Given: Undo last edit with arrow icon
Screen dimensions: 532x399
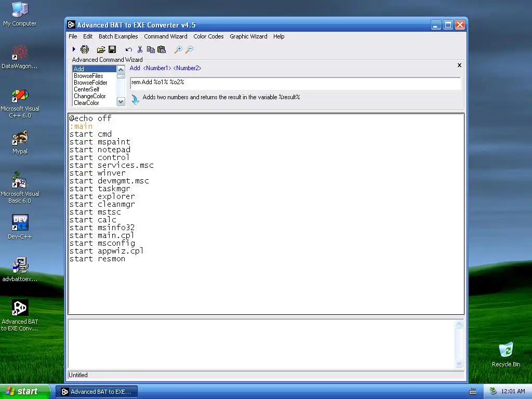Looking at the screenshot, I should click(129, 49).
